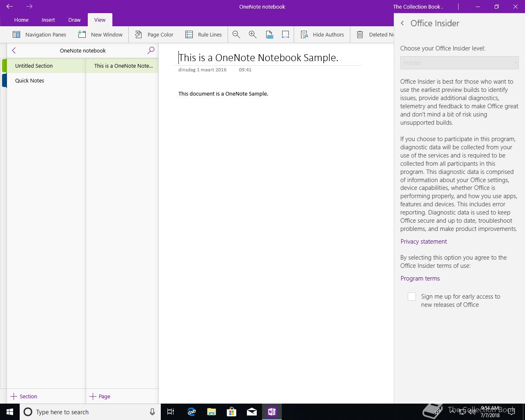The width and height of the screenshot is (525, 420).
Task: Open Microsoft Store from taskbar
Action: (x=231, y=412)
